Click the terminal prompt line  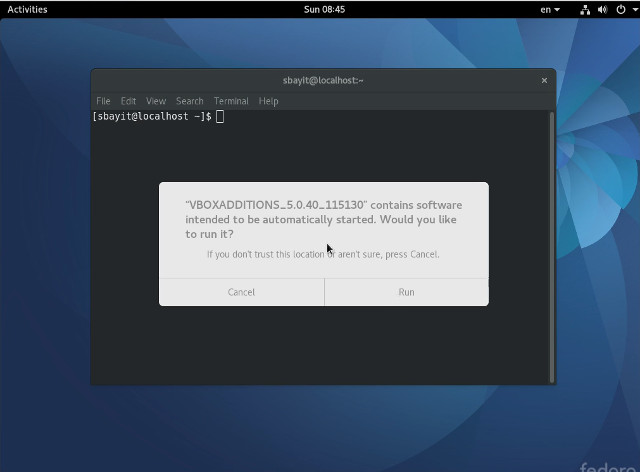[x=158, y=116]
